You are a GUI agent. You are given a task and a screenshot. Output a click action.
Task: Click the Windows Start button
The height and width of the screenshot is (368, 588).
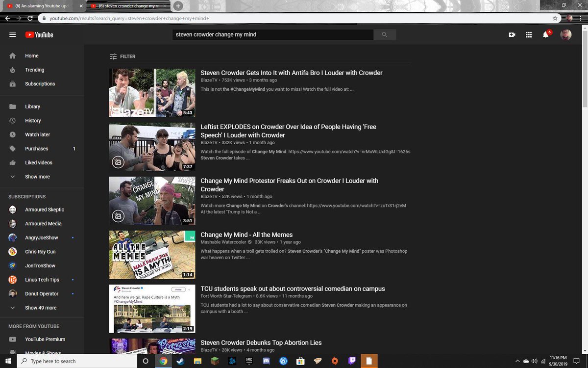pos(8,361)
